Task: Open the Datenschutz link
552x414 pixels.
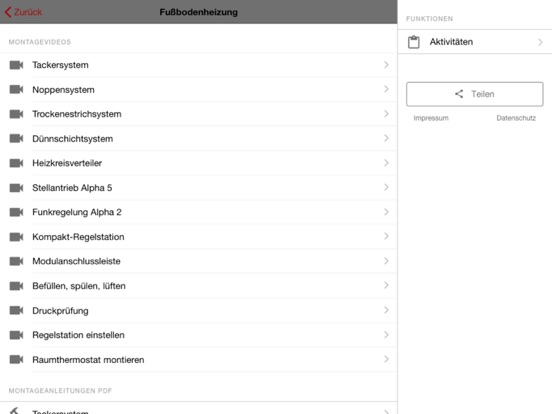Action: click(x=516, y=118)
